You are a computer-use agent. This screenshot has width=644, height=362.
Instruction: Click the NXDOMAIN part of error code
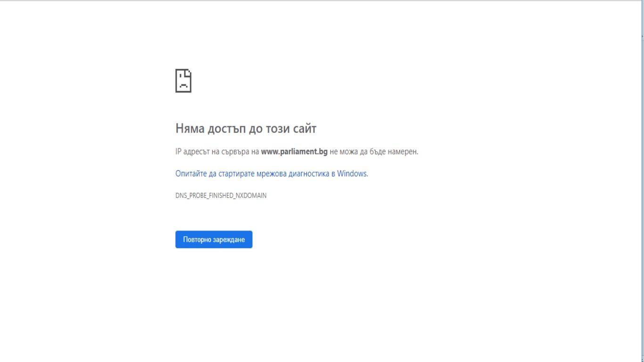click(x=251, y=196)
